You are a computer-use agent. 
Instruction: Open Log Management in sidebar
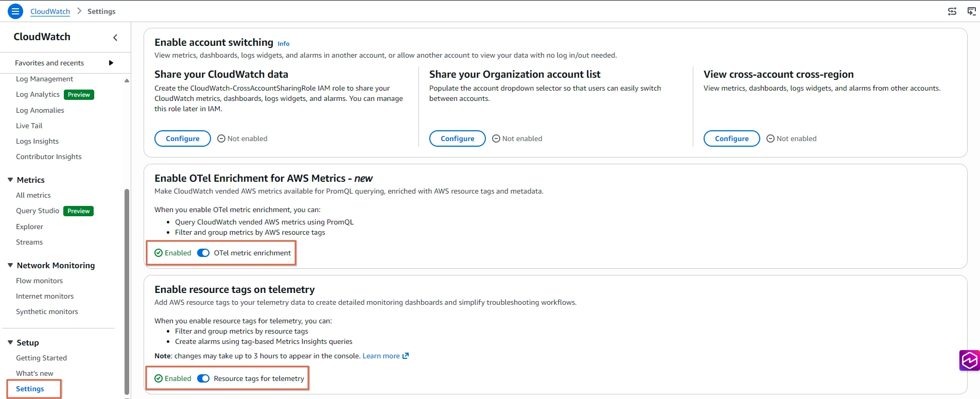44,79
